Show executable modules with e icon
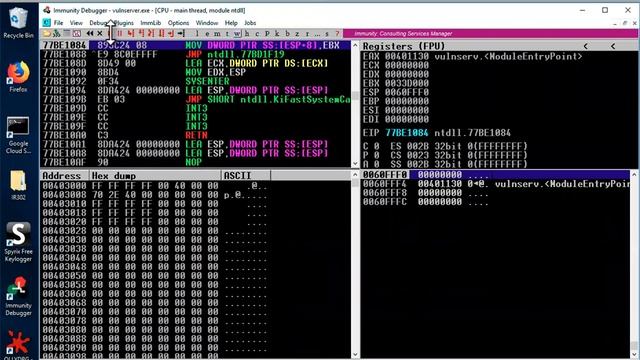 (207, 33)
